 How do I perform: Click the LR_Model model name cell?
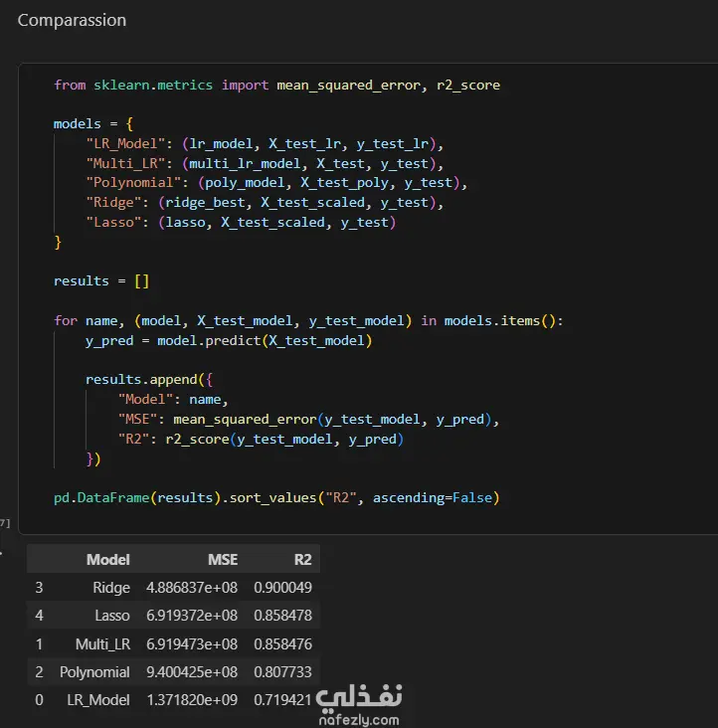[98, 700]
